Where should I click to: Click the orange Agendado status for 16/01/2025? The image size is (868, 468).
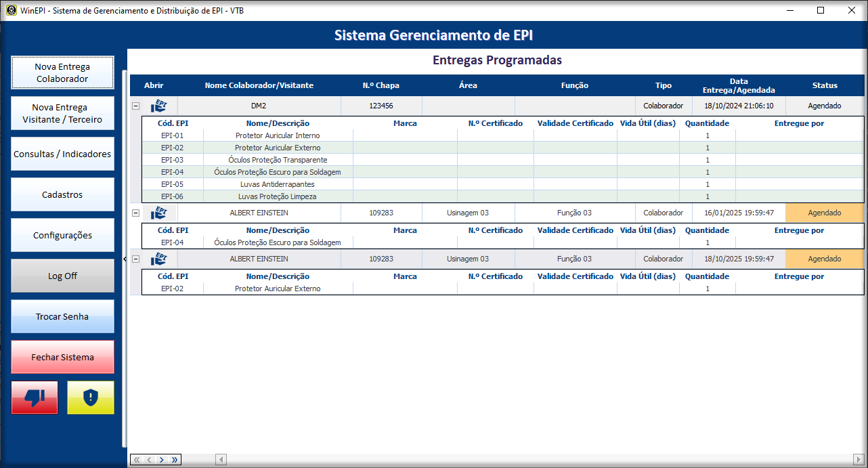click(x=824, y=213)
